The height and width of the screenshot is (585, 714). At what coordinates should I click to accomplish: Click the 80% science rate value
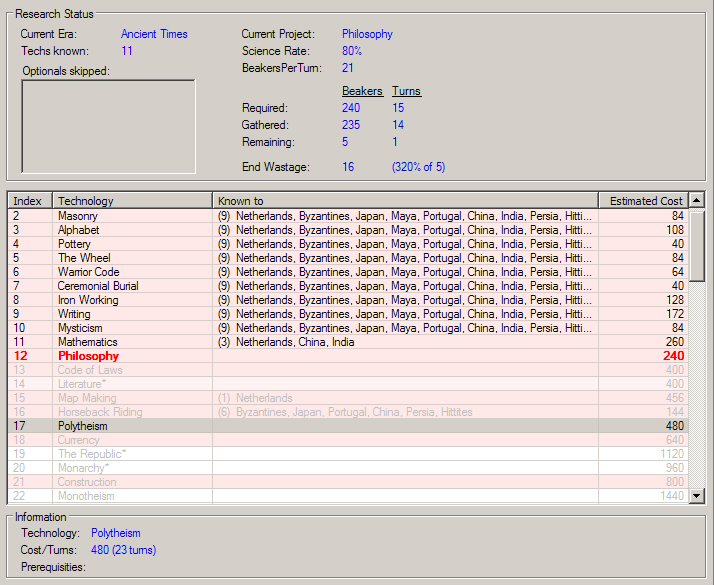(352, 51)
